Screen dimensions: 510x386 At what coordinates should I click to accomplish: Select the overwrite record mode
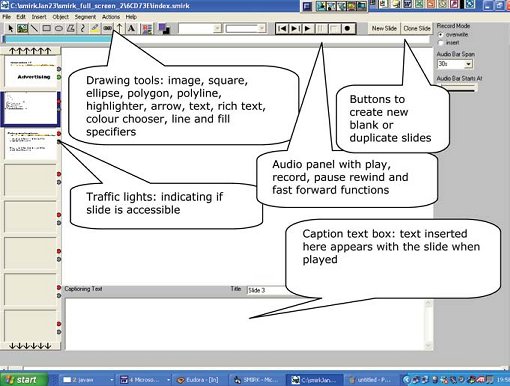coord(441,35)
